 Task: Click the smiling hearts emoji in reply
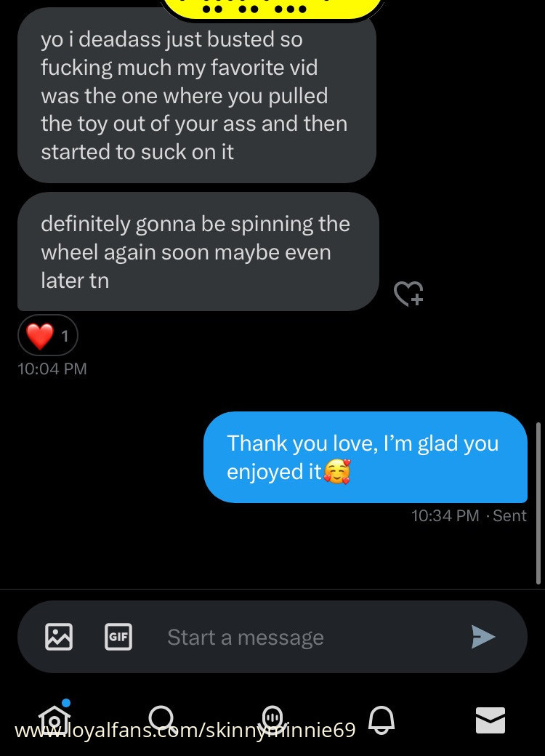pos(336,472)
